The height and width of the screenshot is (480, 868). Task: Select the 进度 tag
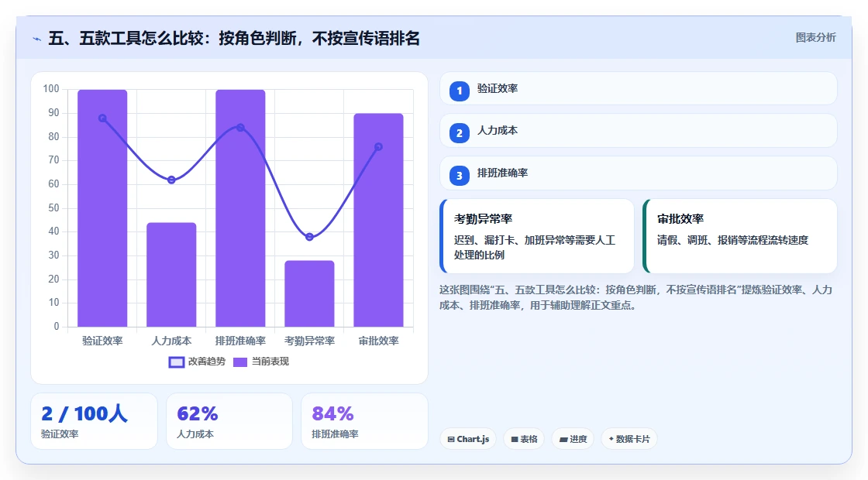(573, 439)
